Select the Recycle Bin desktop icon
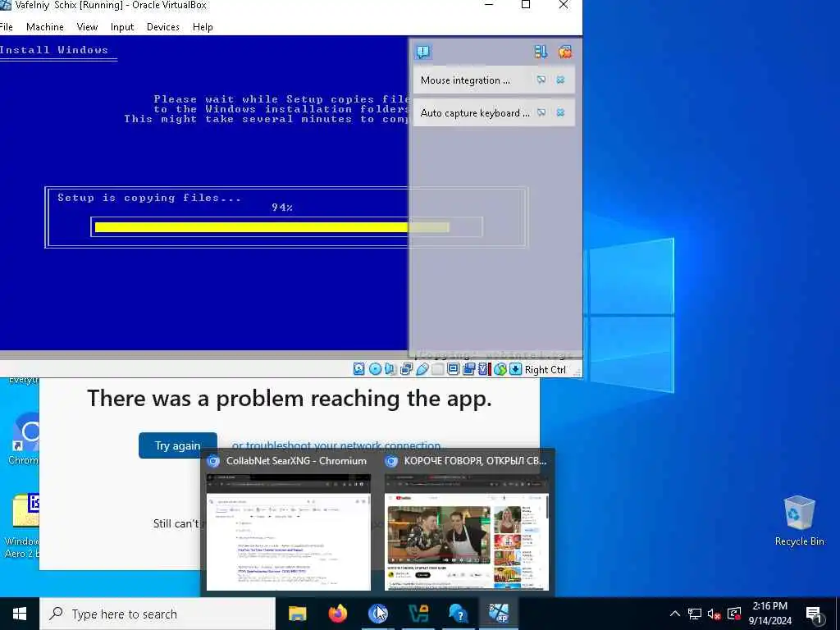This screenshot has width=840, height=630. tap(799, 519)
